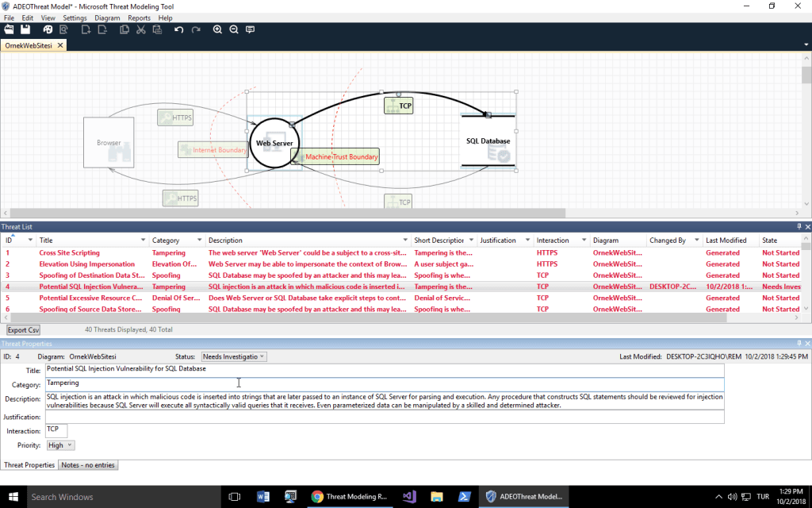Open the Edit menu
Screen dimensions: 812x508
pos(28,17)
